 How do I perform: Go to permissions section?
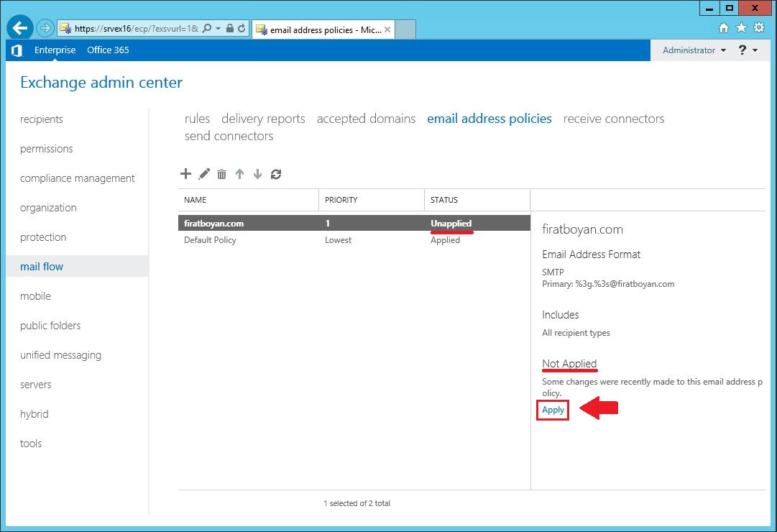[47, 149]
